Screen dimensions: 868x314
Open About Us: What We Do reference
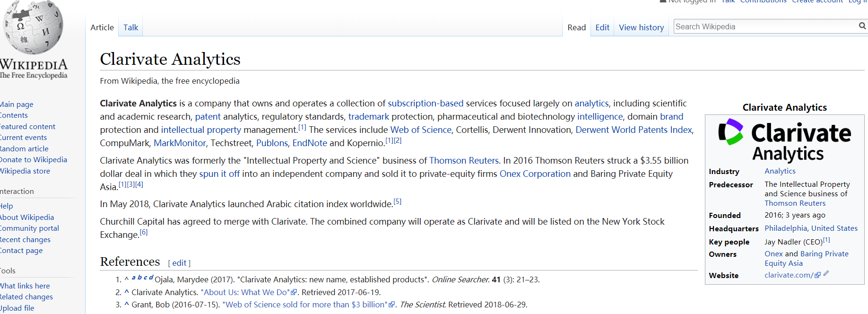(x=245, y=293)
